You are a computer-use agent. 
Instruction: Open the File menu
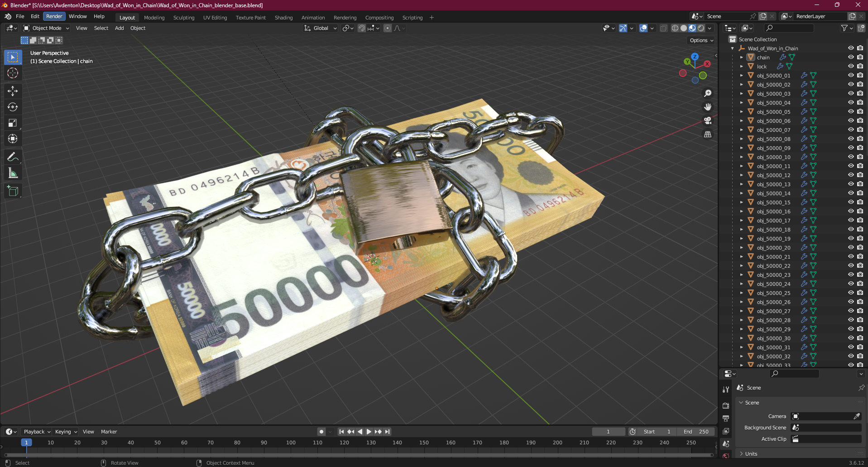[x=20, y=16]
